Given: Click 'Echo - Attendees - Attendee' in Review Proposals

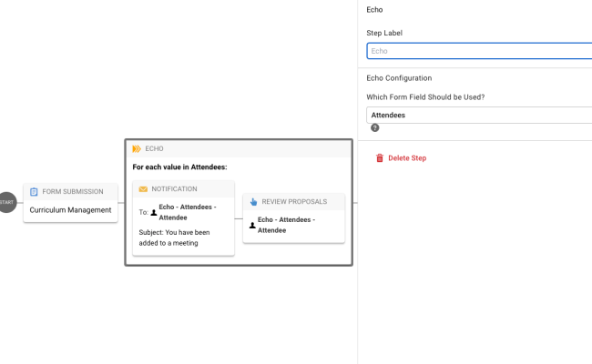Looking at the screenshot, I should coord(286,225).
